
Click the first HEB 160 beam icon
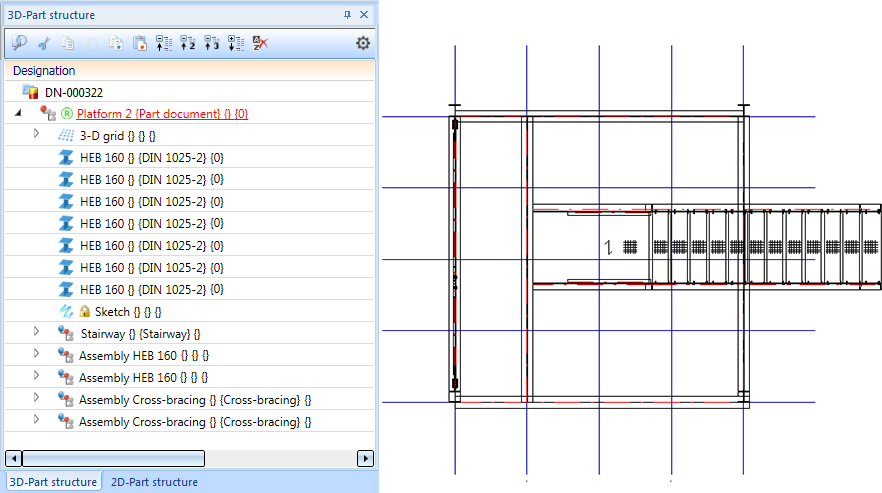(66, 158)
